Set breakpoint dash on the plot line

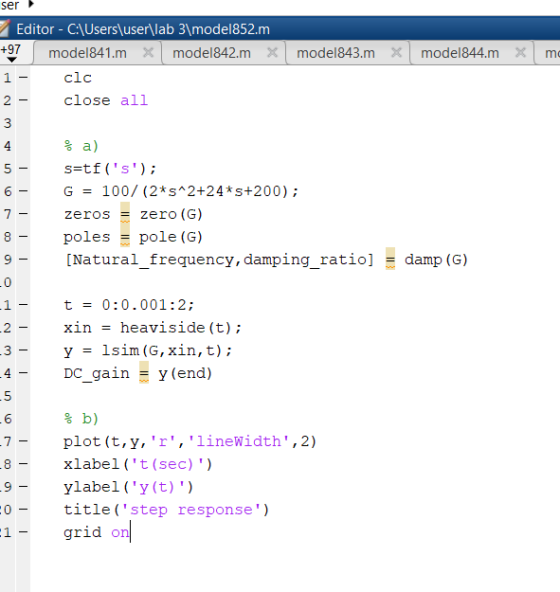click(23, 441)
